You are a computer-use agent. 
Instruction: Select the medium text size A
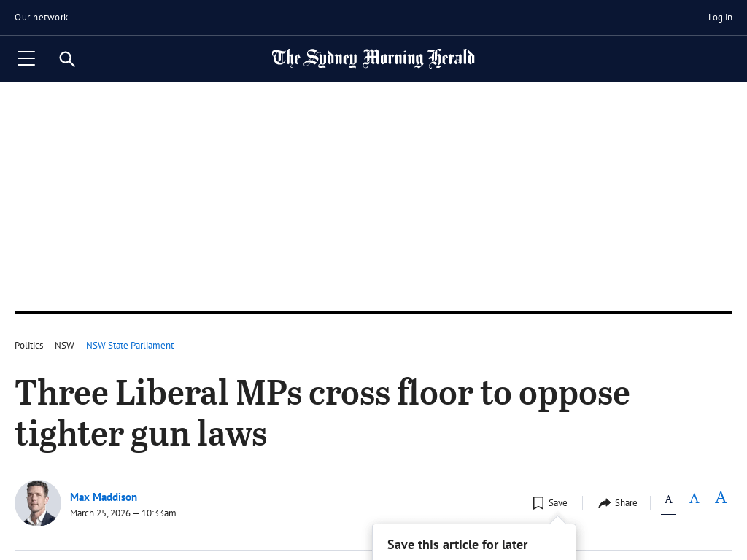point(694,499)
